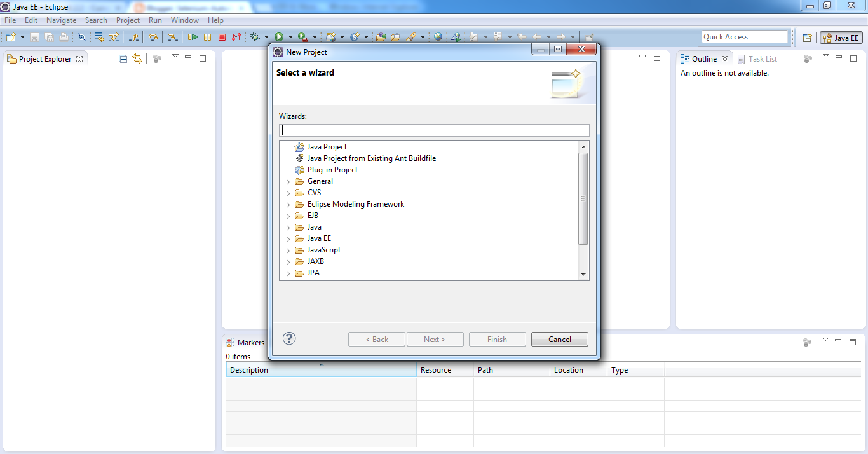
Task: Click the red Terminate icon
Action: tap(222, 37)
